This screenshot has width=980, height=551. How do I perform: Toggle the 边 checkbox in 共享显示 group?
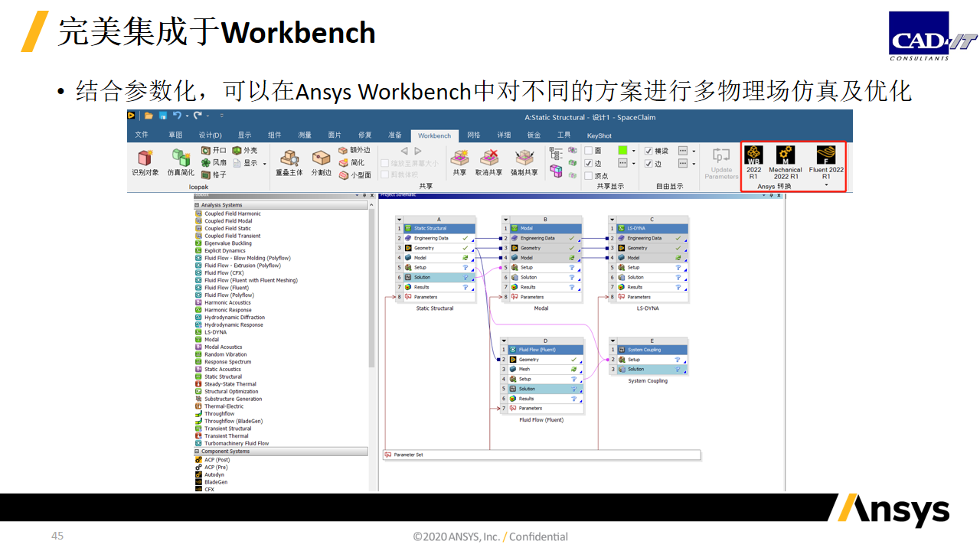(x=588, y=163)
